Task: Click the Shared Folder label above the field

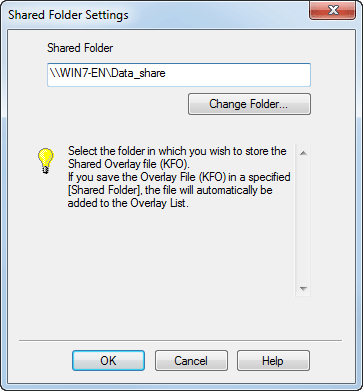Action: (80, 48)
